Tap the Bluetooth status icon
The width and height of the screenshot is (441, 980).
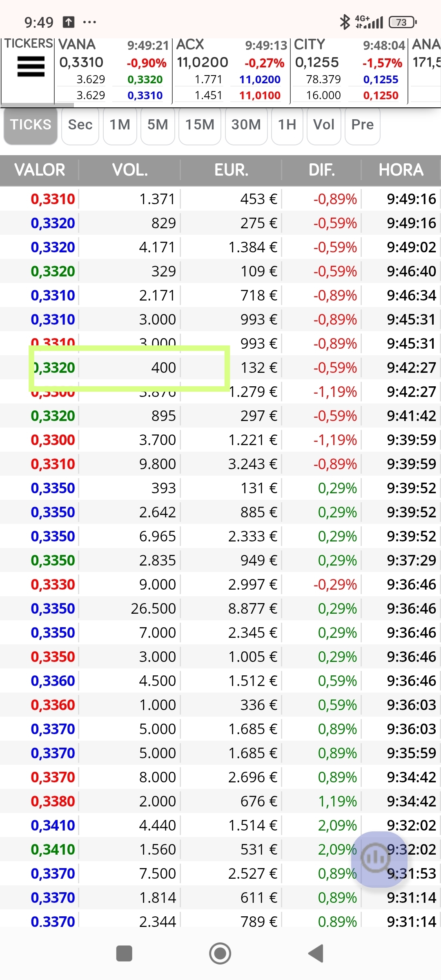[345, 22]
